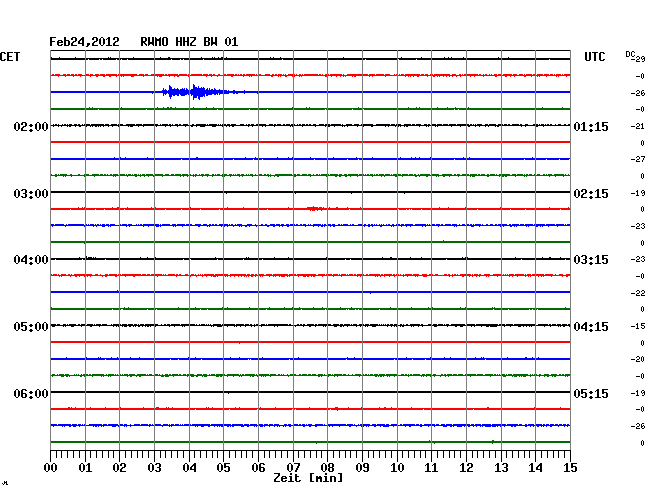The width and height of the screenshot is (650, 494).
Task: Select the DC offset value -15
Action: [638, 326]
